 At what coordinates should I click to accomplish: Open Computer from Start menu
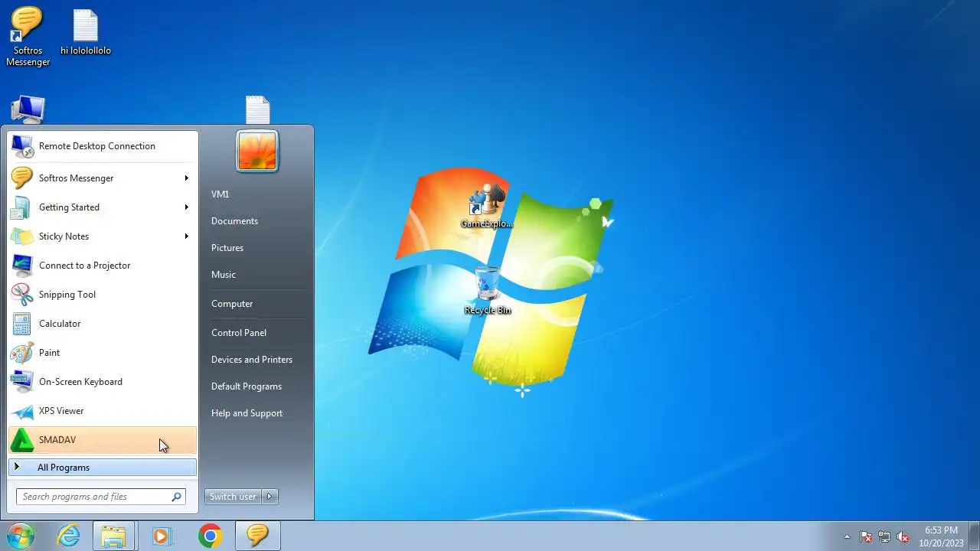232,304
